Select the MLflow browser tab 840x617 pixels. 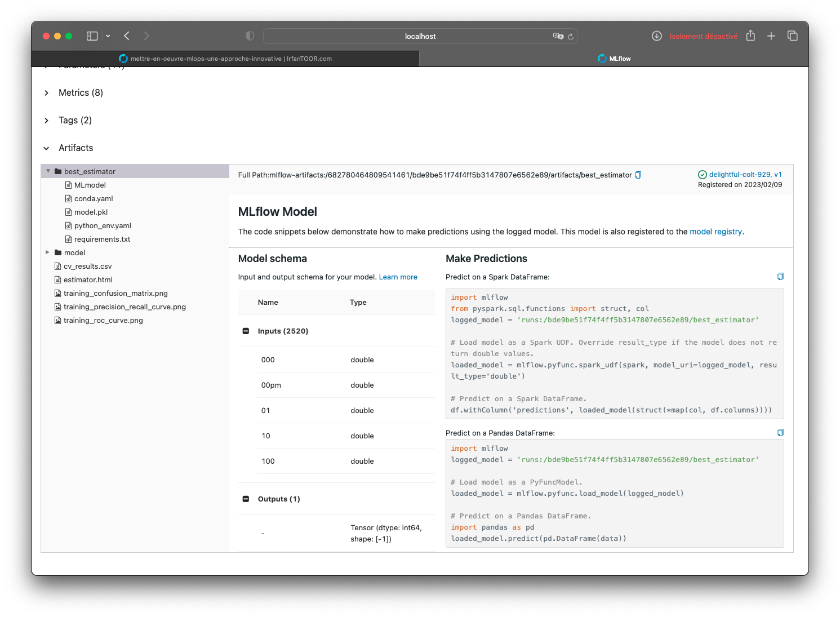click(x=614, y=59)
